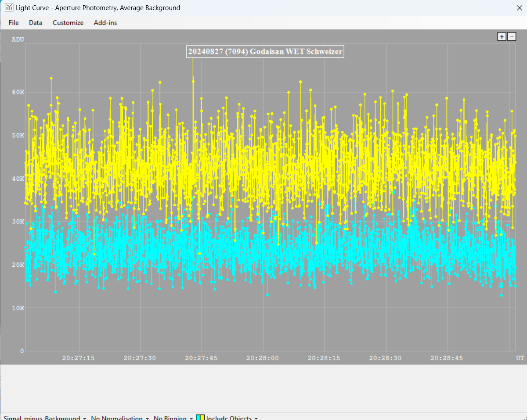Expand the Signal-minus-Background dropdown
Image resolution: width=527 pixels, height=420 pixels.
point(44,418)
